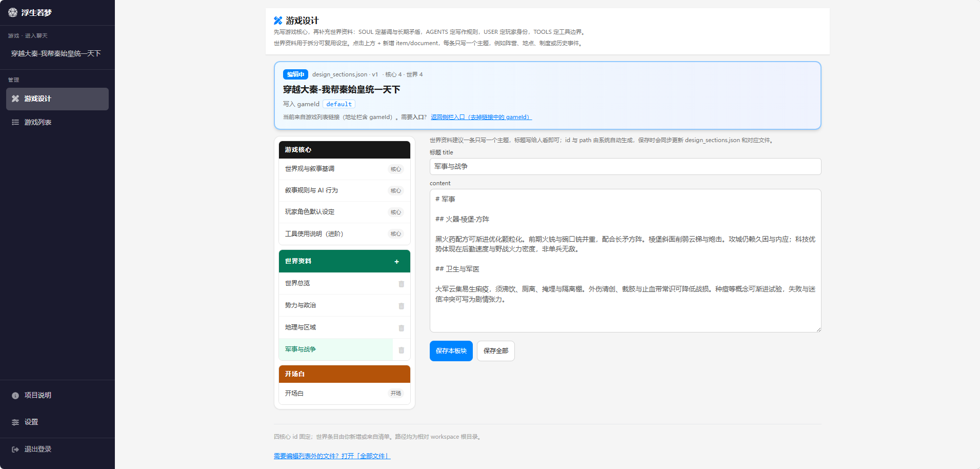The width and height of the screenshot is (980, 469).
Task: Click the logout icon next to 退出登录
Action: pyautogui.click(x=14, y=448)
